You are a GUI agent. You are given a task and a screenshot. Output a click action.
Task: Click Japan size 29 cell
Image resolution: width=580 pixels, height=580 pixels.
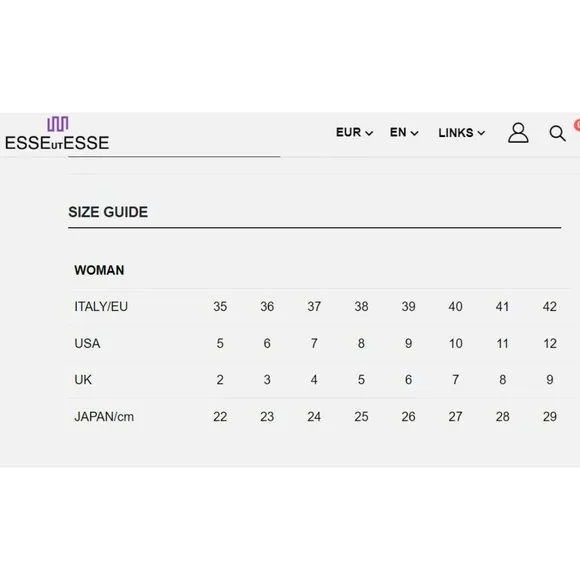(550, 417)
